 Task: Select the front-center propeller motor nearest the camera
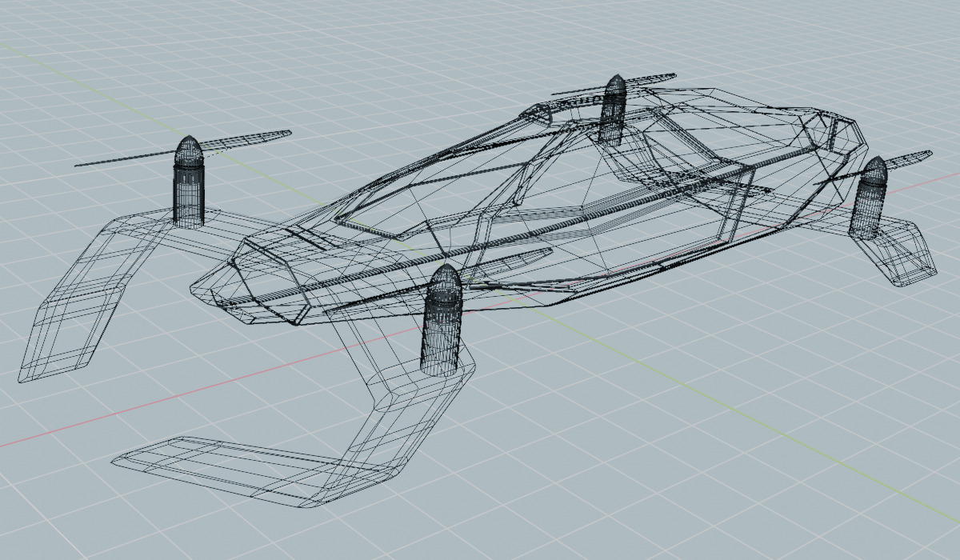pos(442,321)
